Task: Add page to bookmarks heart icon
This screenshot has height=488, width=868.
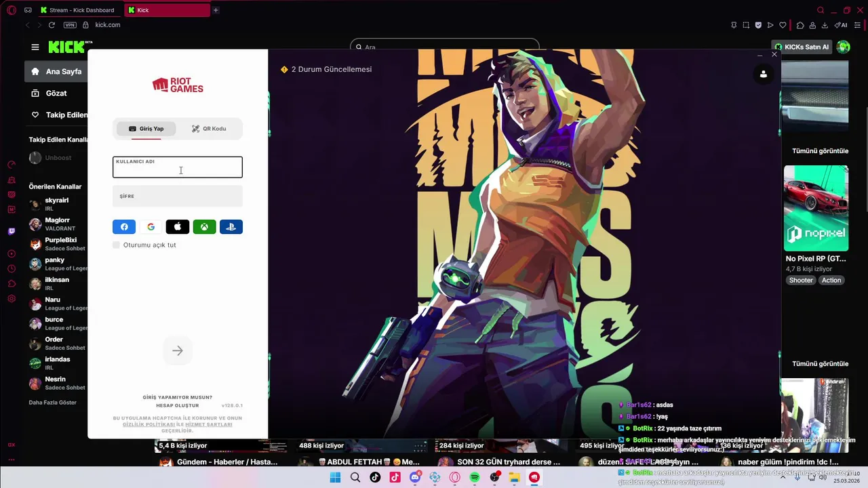Action: click(x=783, y=25)
